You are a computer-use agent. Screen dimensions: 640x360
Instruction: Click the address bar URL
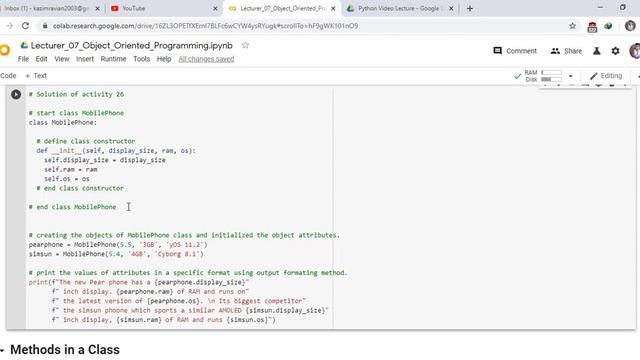tap(205, 26)
